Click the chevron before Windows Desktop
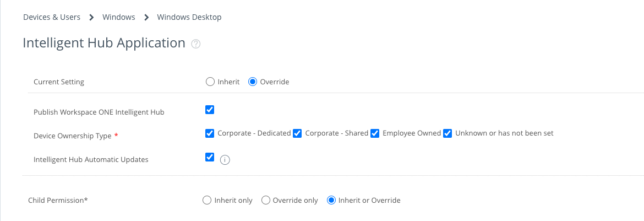The width and height of the screenshot is (644, 221). coord(146,17)
